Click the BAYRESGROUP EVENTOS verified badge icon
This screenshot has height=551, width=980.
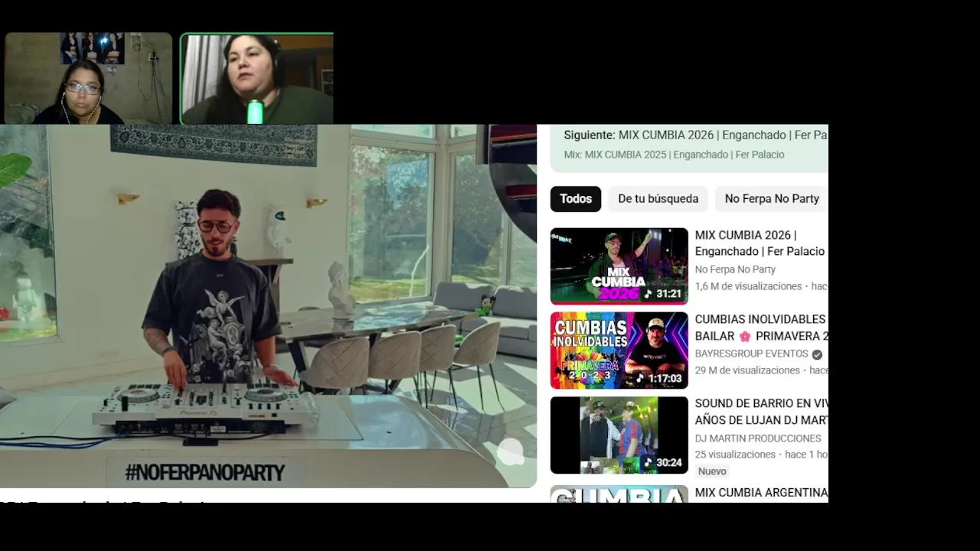(817, 354)
